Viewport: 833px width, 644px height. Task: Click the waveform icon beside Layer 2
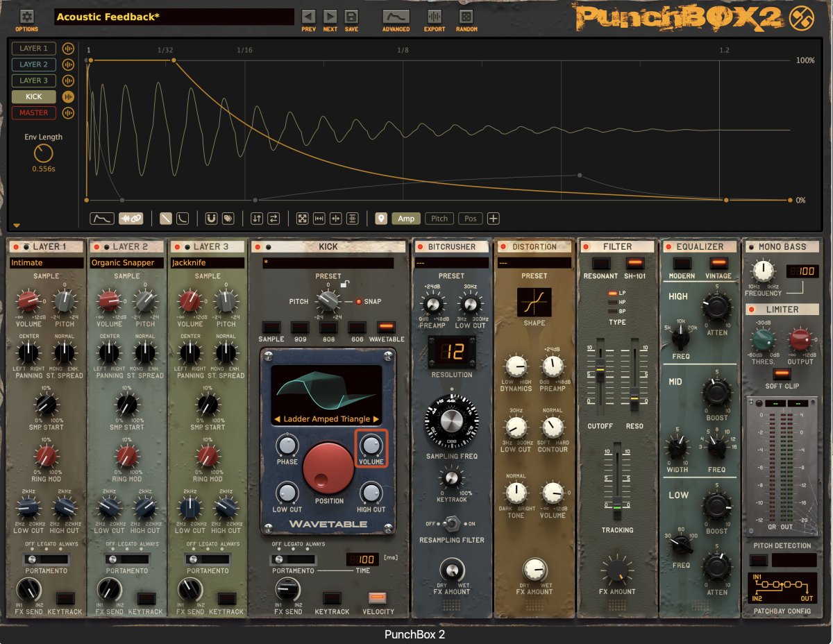point(68,65)
